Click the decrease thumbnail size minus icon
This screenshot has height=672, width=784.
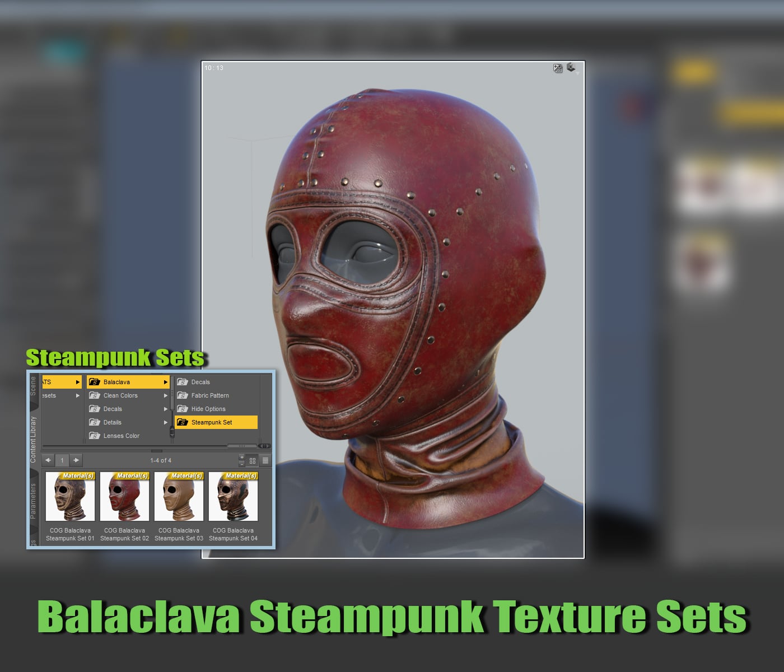(x=242, y=464)
